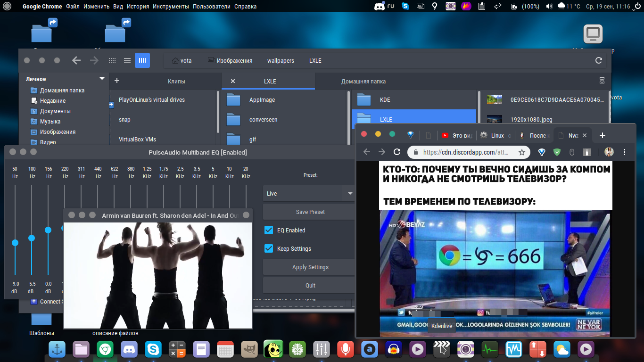Collapse the Личное sidebar section

coord(102,79)
